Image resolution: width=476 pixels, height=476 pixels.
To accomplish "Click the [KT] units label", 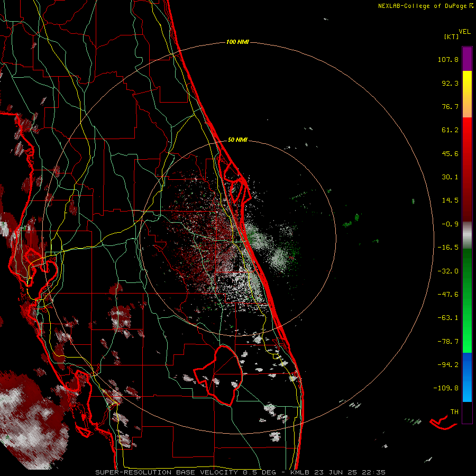I will (x=451, y=36).
